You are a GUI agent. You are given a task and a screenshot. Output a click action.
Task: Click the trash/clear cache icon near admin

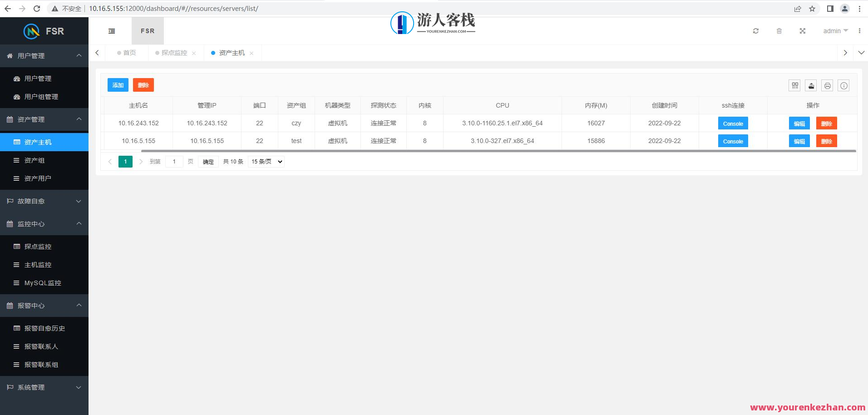(779, 31)
